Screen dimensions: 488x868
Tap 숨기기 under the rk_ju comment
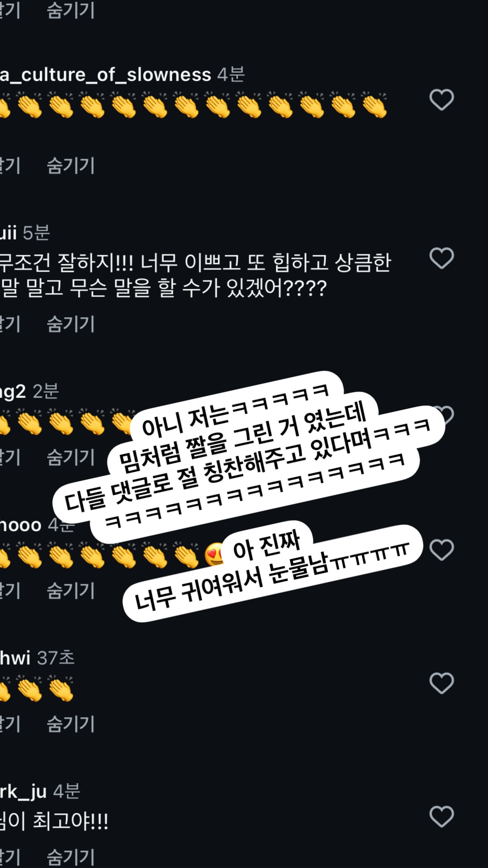click(x=71, y=857)
